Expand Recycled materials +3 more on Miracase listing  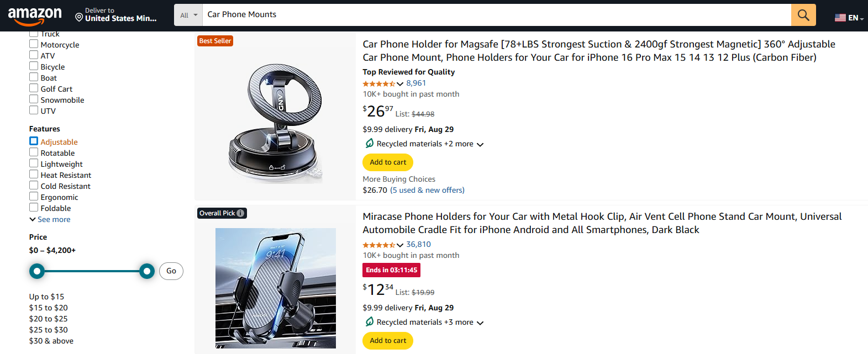click(x=480, y=323)
